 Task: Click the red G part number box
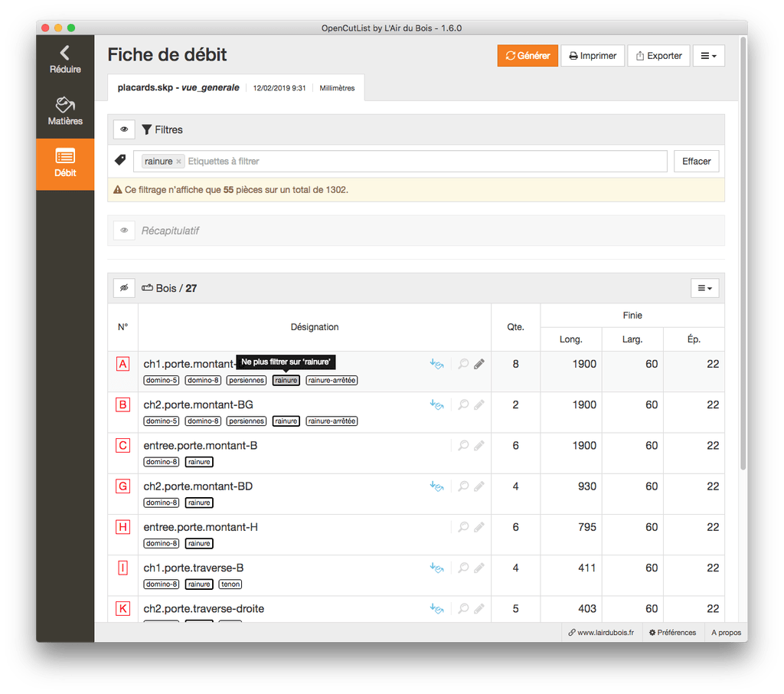(x=122, y=486)
